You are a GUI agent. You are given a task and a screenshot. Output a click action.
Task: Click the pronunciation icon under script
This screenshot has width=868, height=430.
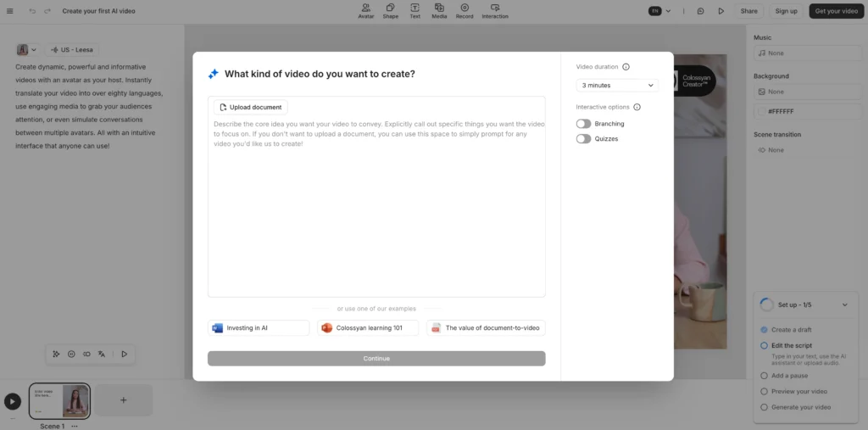click(x=86, y=354)
